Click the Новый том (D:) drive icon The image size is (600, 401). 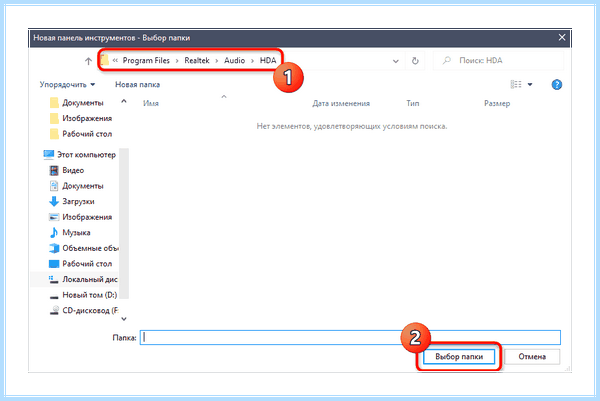[54, 296]
